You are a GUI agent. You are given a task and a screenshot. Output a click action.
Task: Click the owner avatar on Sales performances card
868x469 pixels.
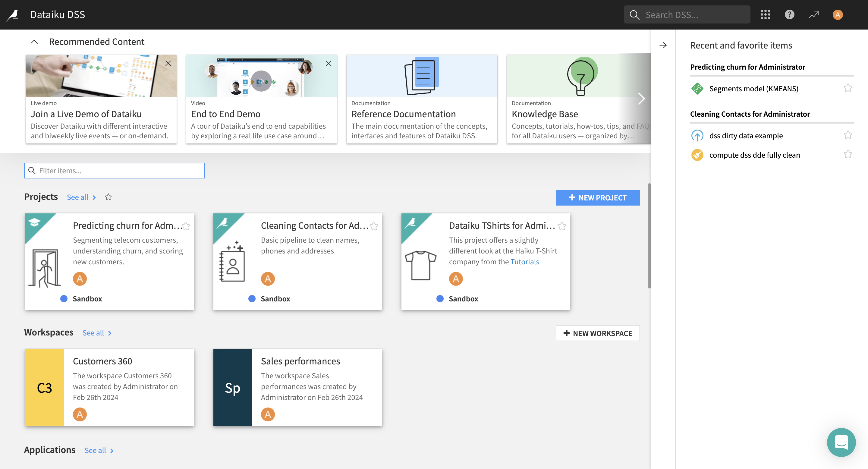[x=268, y=414]
